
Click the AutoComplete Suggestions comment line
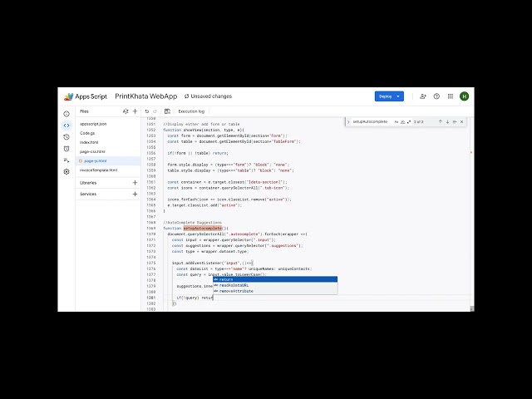(x=192, y=223)
